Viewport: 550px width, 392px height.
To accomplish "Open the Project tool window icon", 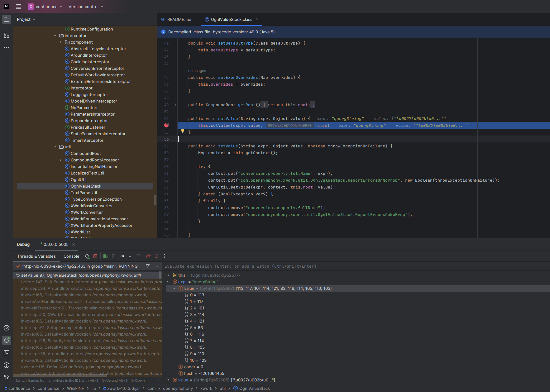I will (7, 19).
